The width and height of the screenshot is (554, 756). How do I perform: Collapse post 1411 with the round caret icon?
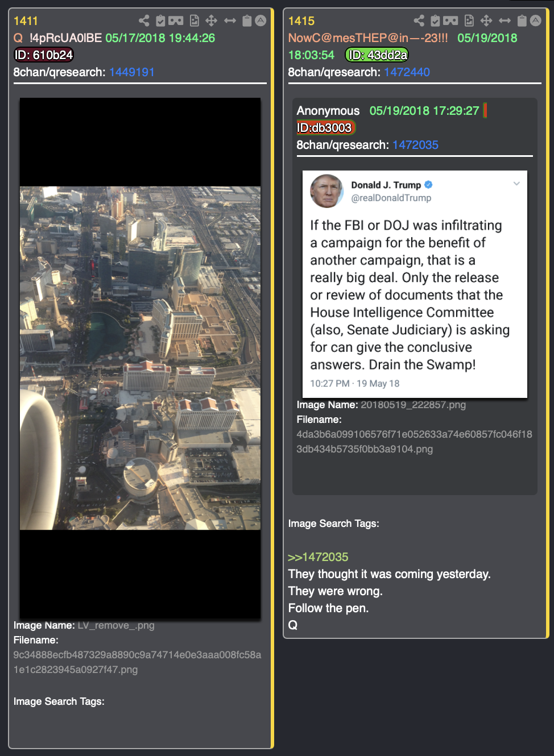(x=261, y=21)
